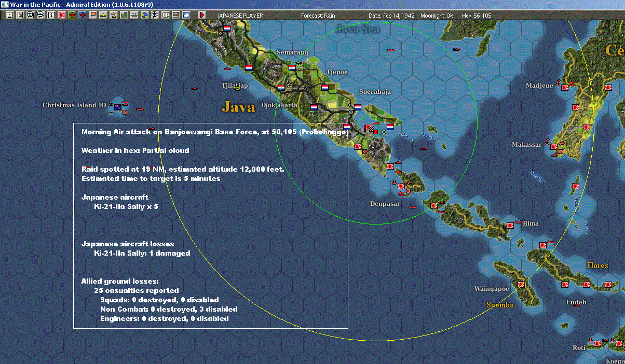Click the Waingapoe map label

click(492, 289)
